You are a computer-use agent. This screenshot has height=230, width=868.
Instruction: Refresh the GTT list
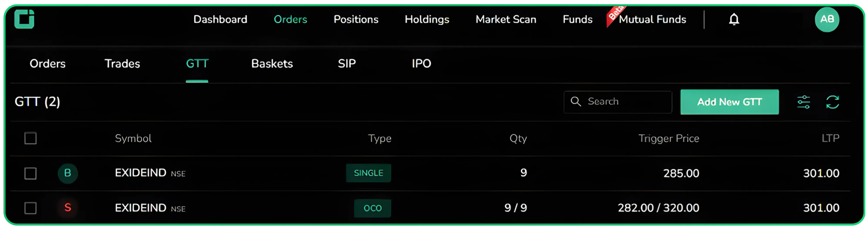point(833,102)
